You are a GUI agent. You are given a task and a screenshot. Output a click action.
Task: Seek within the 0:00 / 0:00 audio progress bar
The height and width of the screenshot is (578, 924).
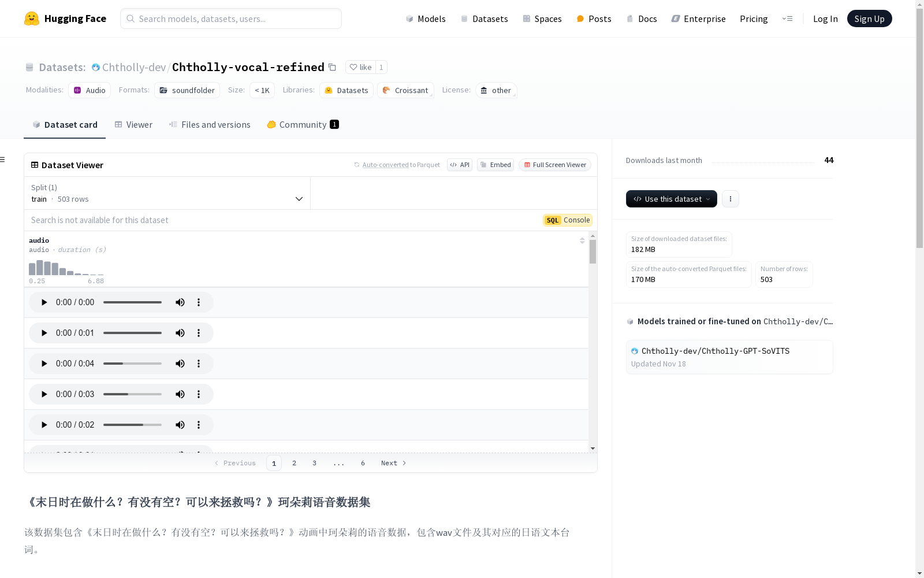(132, 302)
